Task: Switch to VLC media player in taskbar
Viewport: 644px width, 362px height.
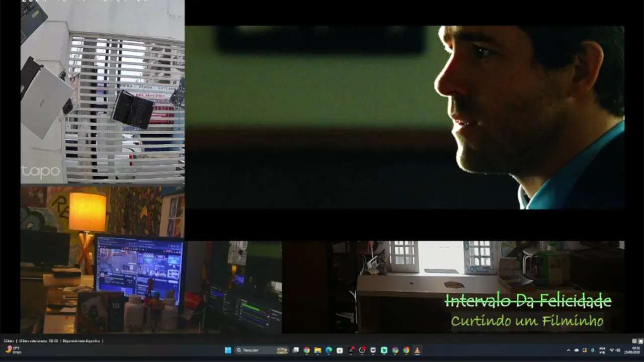Action: point(417,350)
